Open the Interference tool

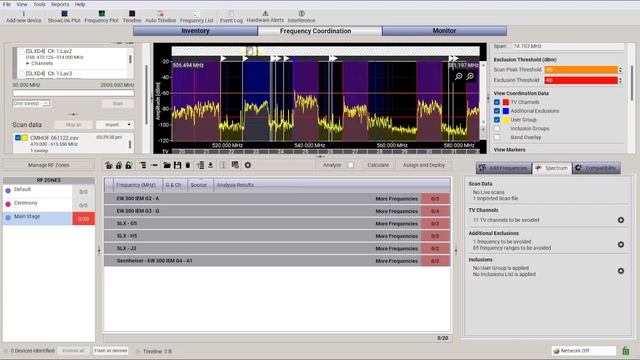point(301,17)
